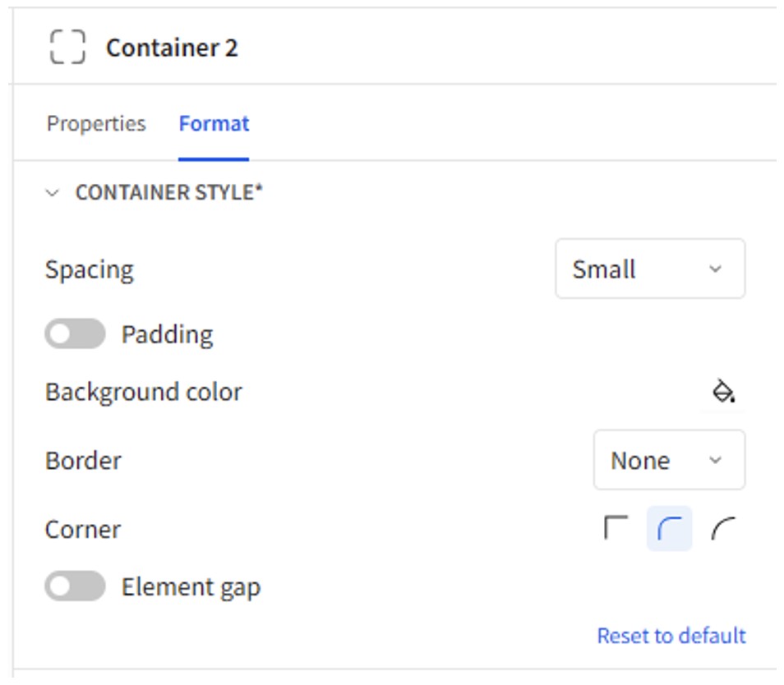Open the Spacing dropdown set to Small
This screenshot has height=685, width=784.
(650, 269)
